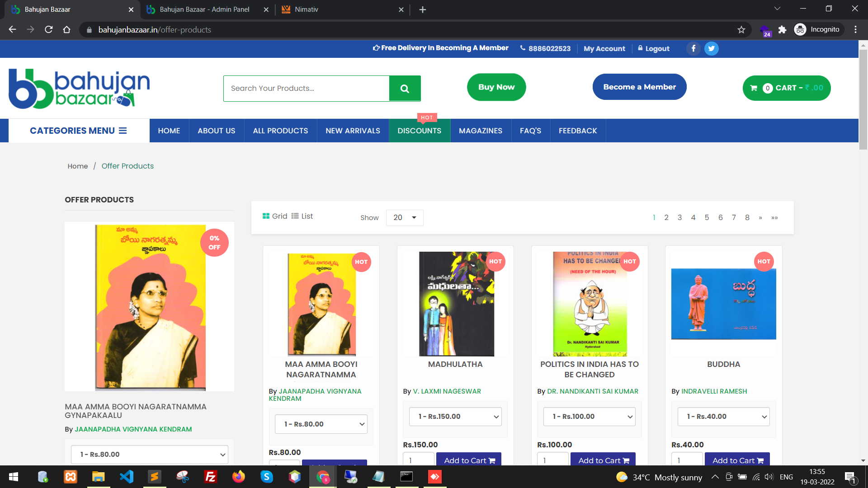Open the New Arrivals menu item
868x488 pixels.
point(353,131)
